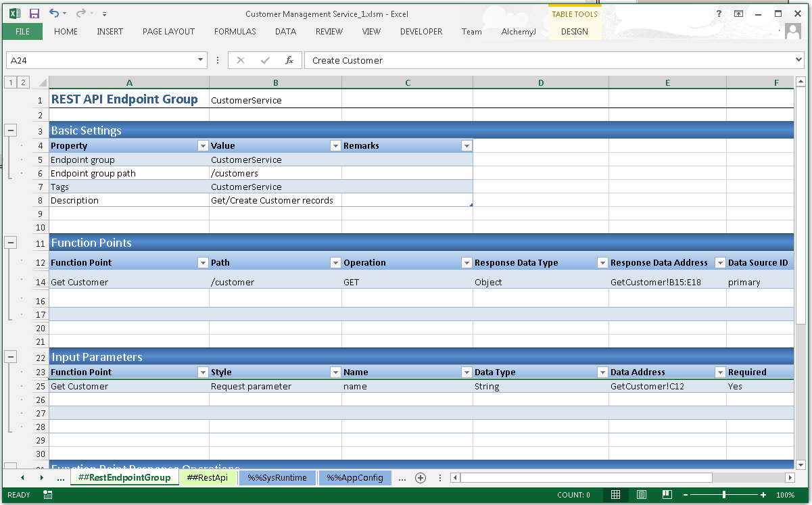Click the Excel Help question mark icon

719,14
